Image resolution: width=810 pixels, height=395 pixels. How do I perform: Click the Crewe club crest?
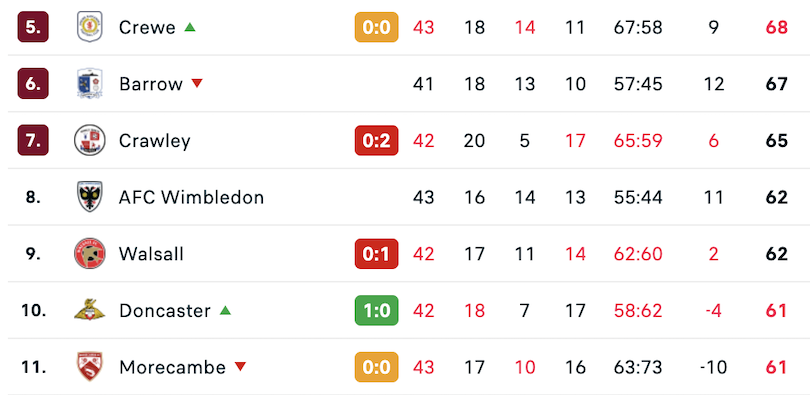tap(89, 27)
